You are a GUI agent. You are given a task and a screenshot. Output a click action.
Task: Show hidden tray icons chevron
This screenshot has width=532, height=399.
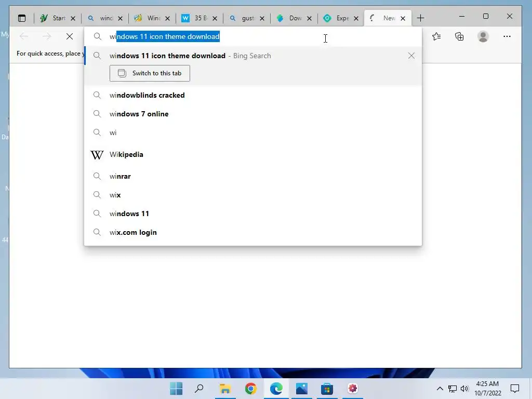tap(440, 389)
